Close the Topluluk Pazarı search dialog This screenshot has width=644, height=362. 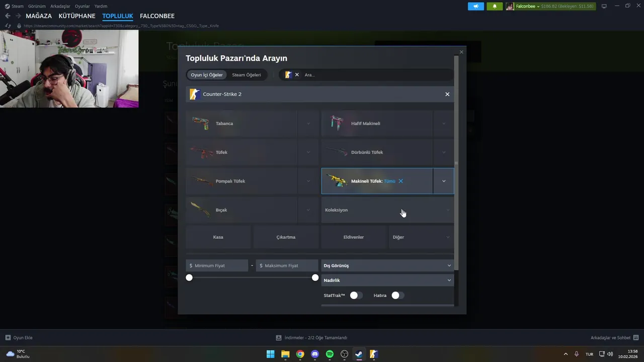point(461,52)
